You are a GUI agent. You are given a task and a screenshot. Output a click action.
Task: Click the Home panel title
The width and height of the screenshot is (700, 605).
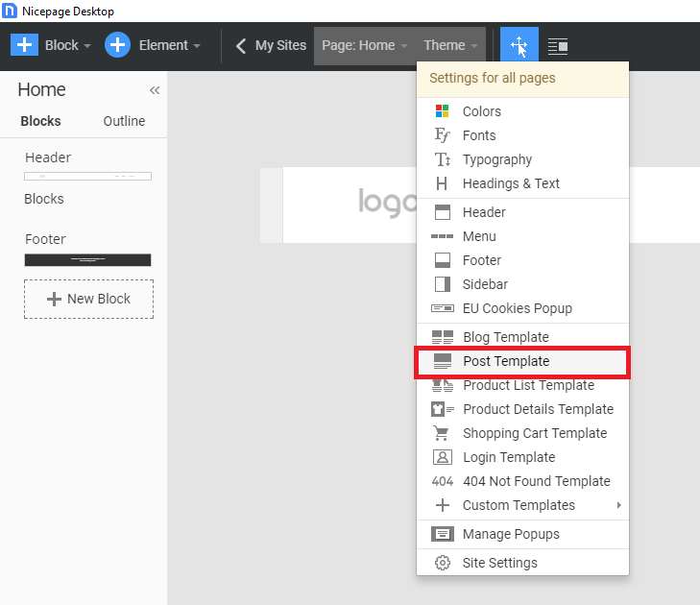pyautogui.click(x=41, y=89)
